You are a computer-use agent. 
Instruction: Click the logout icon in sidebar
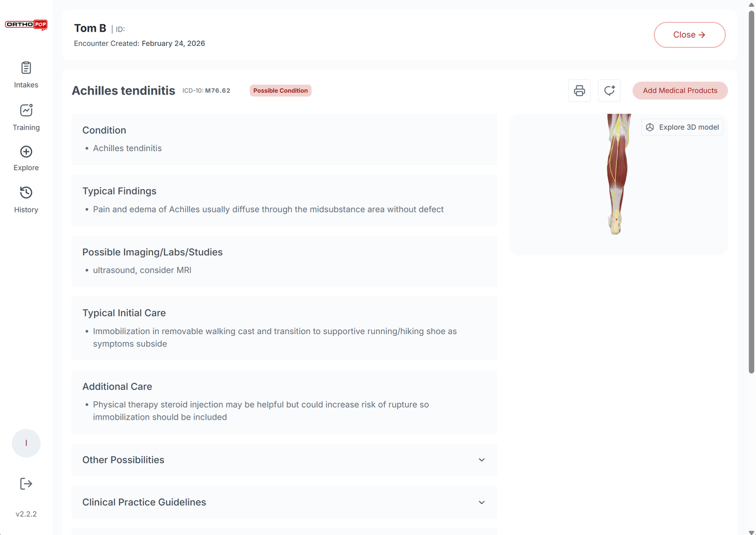26,483
